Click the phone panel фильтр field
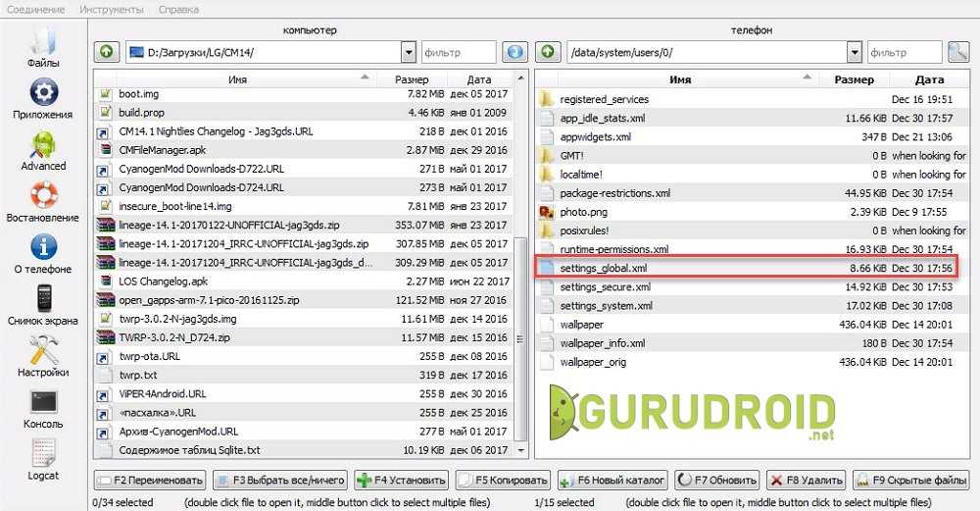The width and height of the screenshot is (980, 511). point(903,52)
